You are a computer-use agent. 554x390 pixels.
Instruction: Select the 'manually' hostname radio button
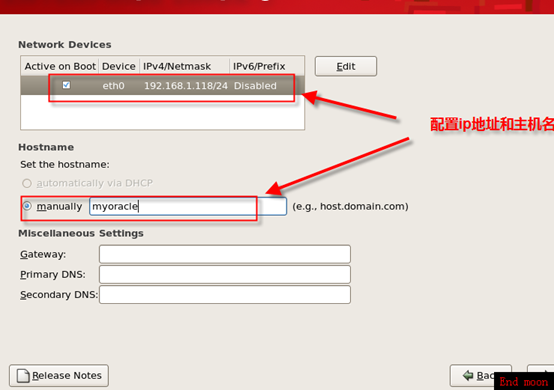pyautogui.click(x=27, y=206)
